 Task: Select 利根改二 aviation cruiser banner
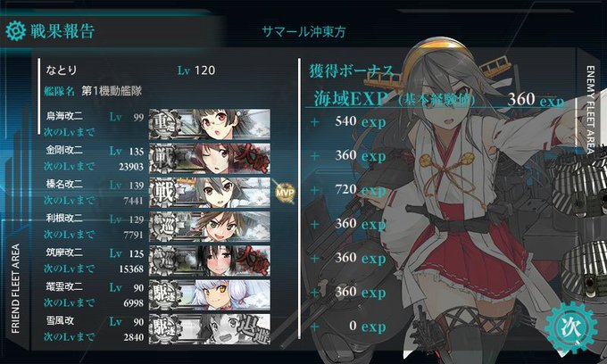pyautogui.click(x=210, y=227)
